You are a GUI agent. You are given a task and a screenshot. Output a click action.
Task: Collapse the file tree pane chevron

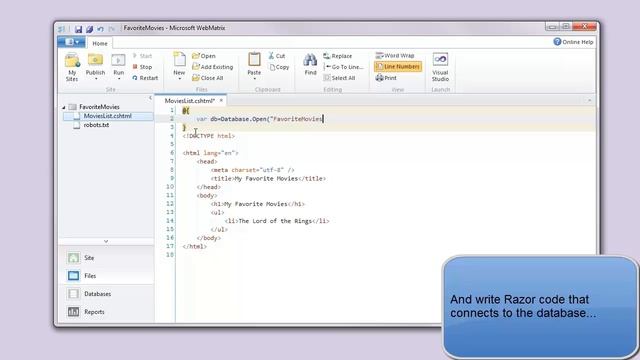[x=150, y=98]
